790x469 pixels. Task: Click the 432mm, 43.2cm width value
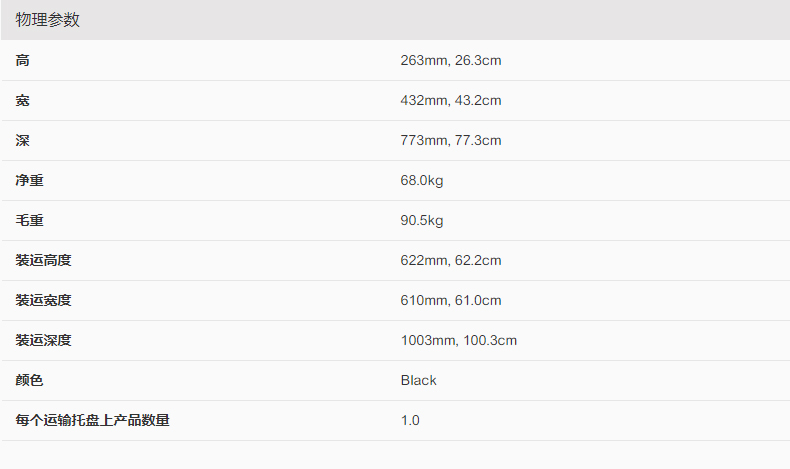tap(450, 101)
